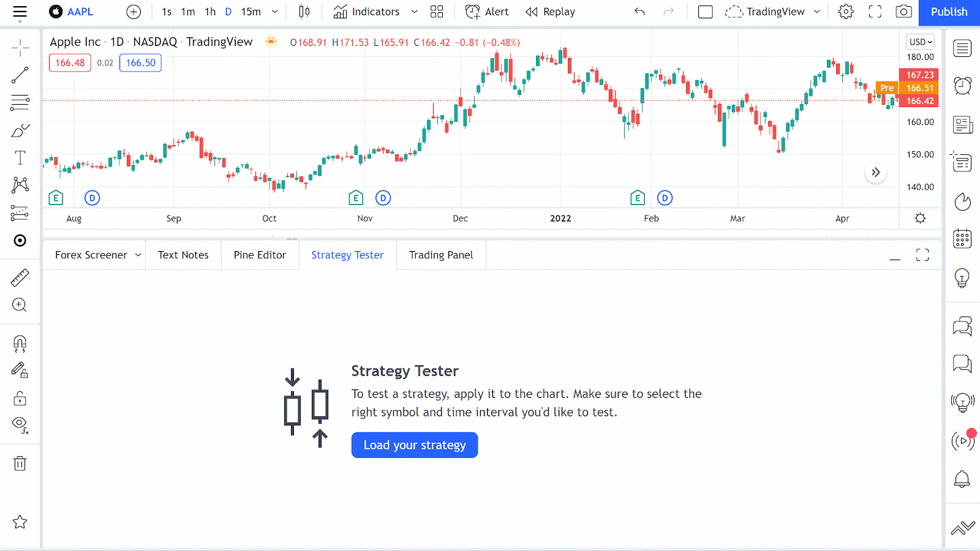Toggle stay in drawing mode
This screenshot has height=551, width=980.
(x=20, y=370)
